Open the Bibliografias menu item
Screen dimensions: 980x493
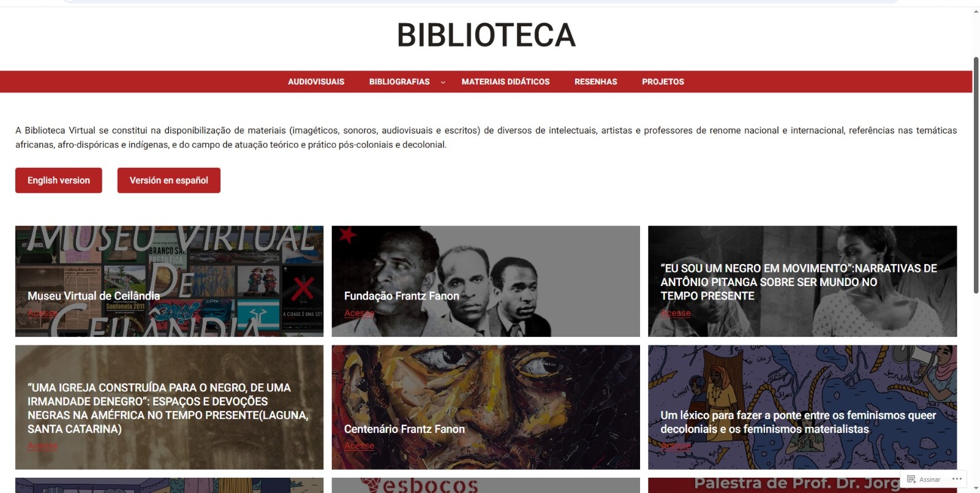399,81
